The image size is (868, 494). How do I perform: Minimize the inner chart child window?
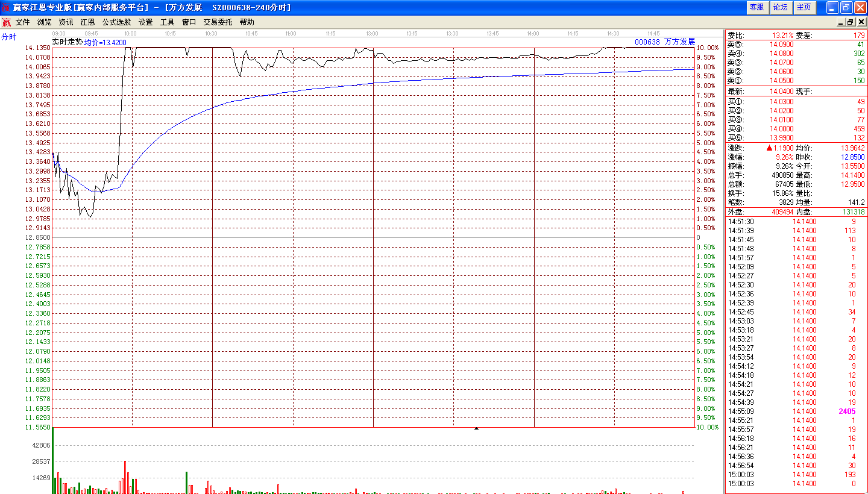tap(841, 22)
